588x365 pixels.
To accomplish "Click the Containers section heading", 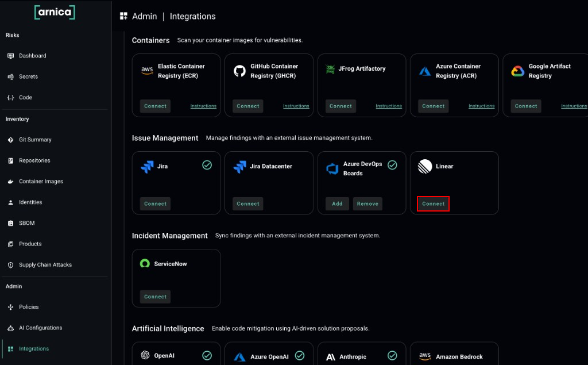I will coord(151,40).
